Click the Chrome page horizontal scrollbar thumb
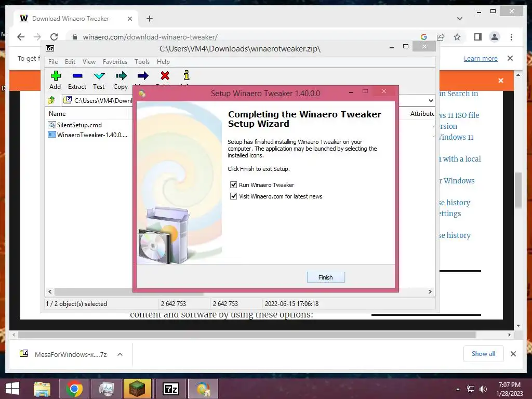The width and height of the screenshot is (532, 399). 247,335
